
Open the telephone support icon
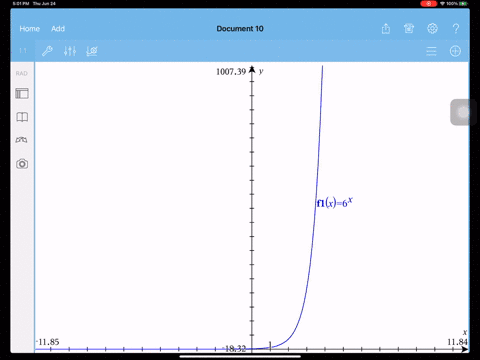coord(409,29)
